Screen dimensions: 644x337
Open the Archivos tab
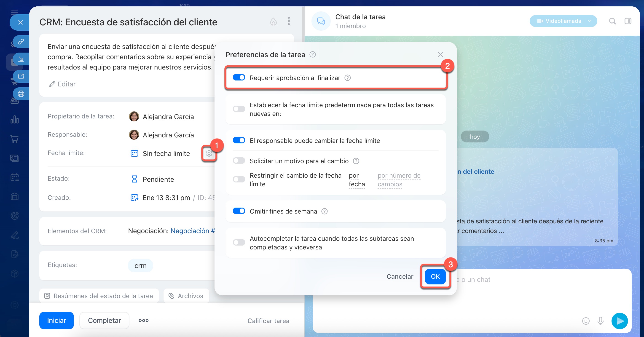(186, 296)
